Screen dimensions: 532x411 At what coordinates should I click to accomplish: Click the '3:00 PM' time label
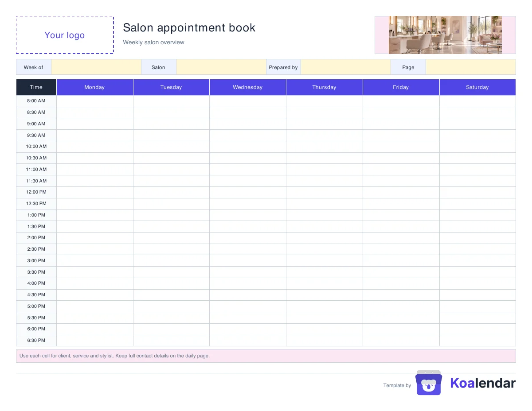(x=36, y=261)
